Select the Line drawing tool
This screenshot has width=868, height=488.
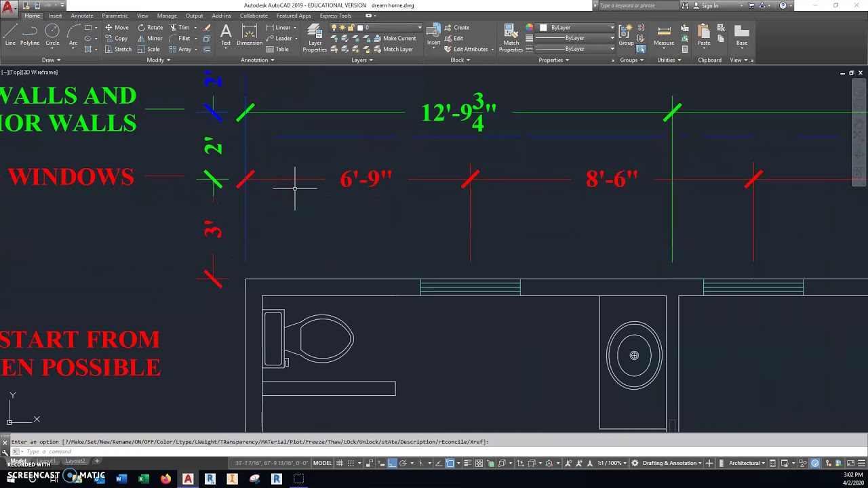[x=10, y=35]
